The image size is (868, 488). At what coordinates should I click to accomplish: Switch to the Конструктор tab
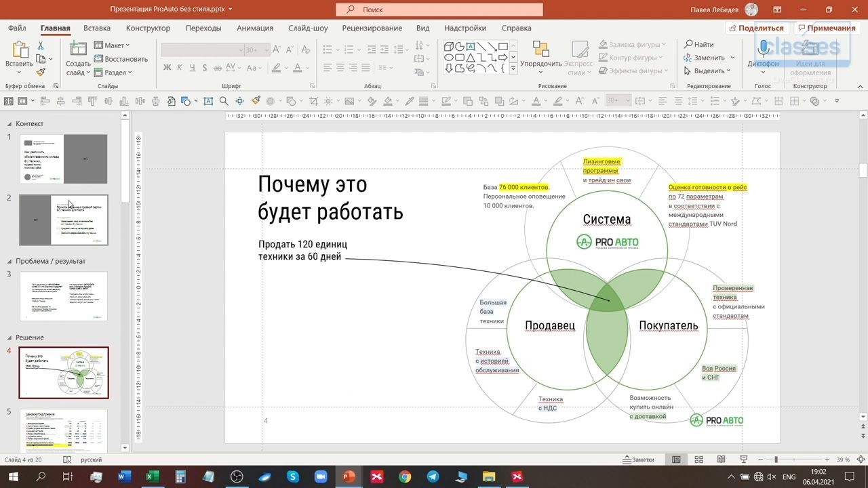(x=148, y=28)
